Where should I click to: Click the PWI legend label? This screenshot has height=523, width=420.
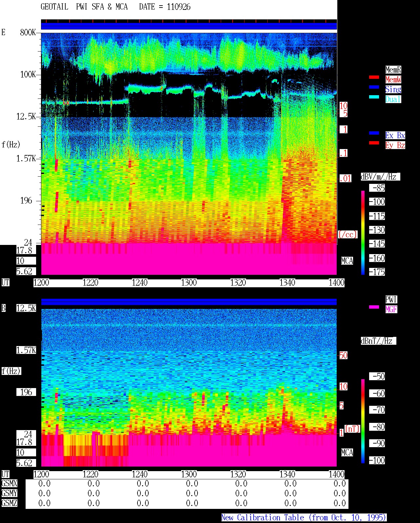click(391, 299)
